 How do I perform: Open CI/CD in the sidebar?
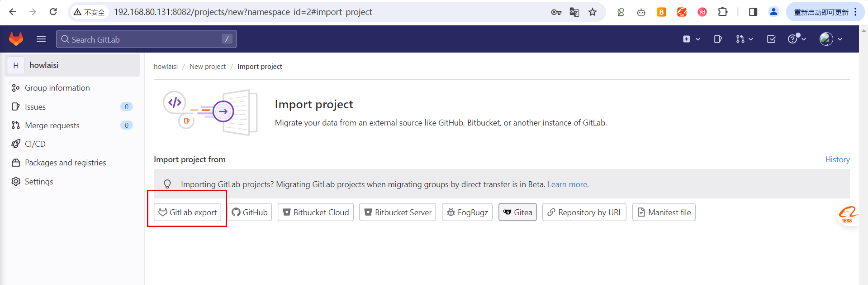(35, 144)
